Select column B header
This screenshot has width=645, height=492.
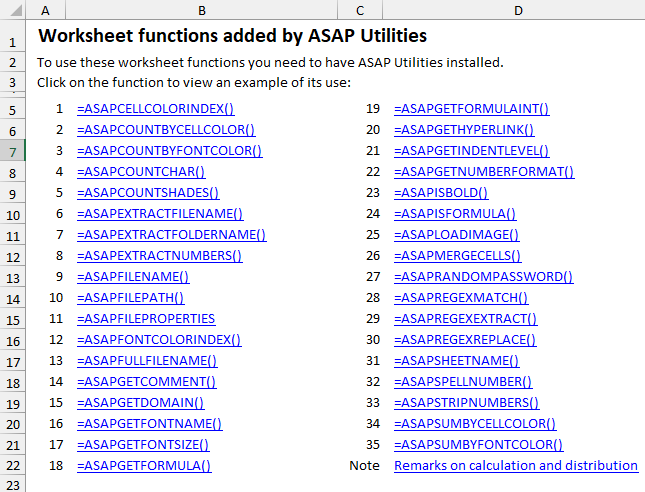pos(202,10)
